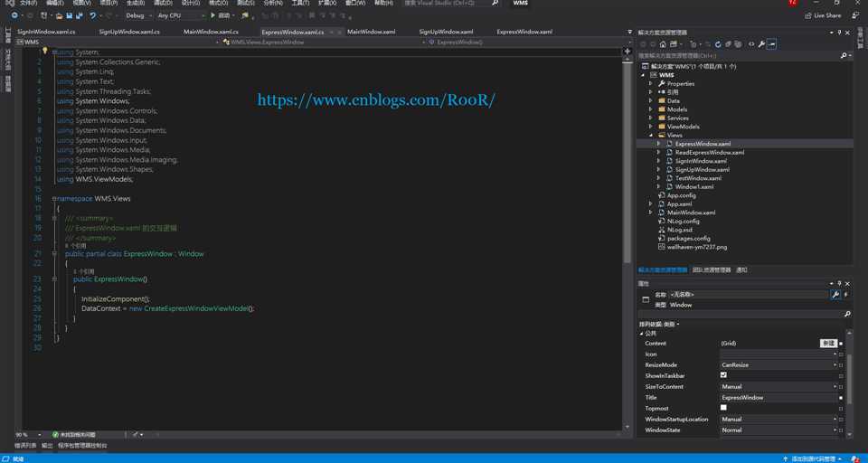Toggle the Topmost checkbox
868x463 pixels.
pyautogui.click(x=723, y=408)
